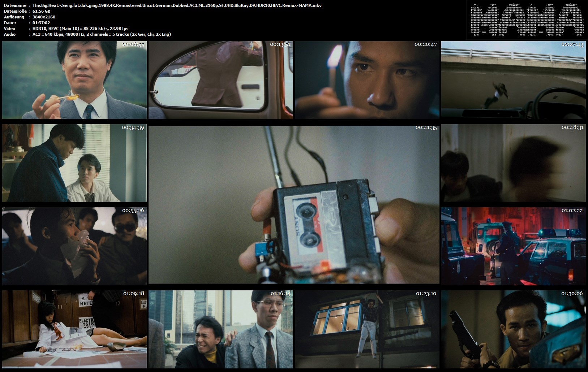Screen dimensions: 588x372
Task: Select the car window thumbnail at 00:13:51
Action: (x=220, y=80)
